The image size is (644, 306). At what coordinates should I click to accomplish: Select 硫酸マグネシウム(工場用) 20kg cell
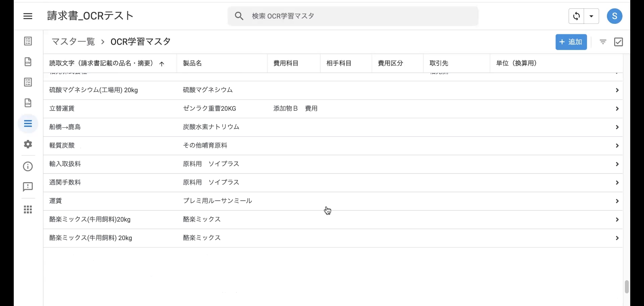click(x=94, y=90)
